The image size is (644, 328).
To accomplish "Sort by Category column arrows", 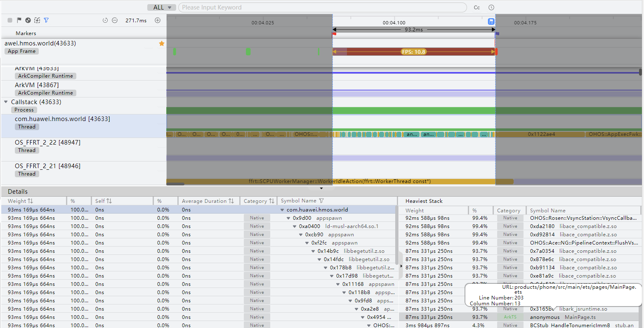I will (x=271, y=201).
